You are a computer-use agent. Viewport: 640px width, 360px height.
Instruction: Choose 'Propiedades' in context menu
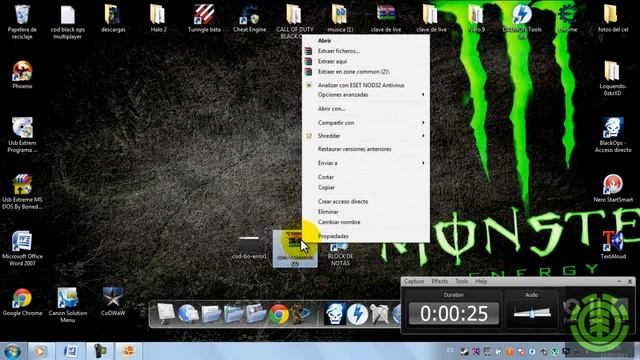click(365, 236)
